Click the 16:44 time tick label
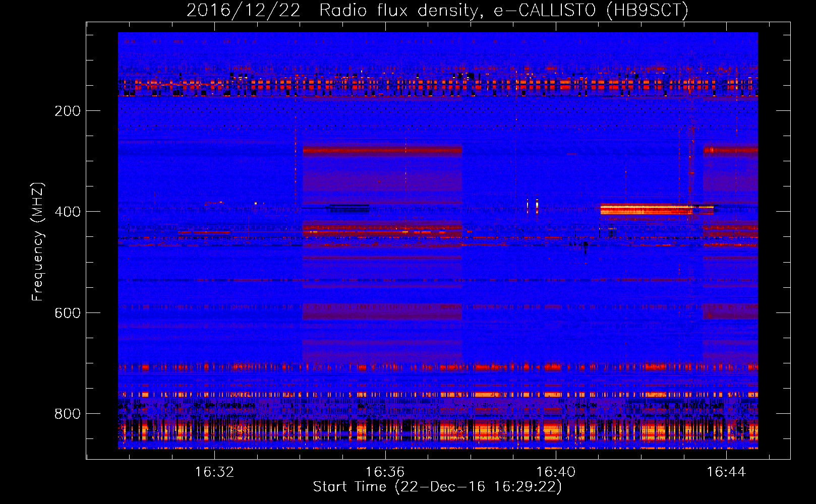This screenshot has width=816, height=504. [726, 472]
